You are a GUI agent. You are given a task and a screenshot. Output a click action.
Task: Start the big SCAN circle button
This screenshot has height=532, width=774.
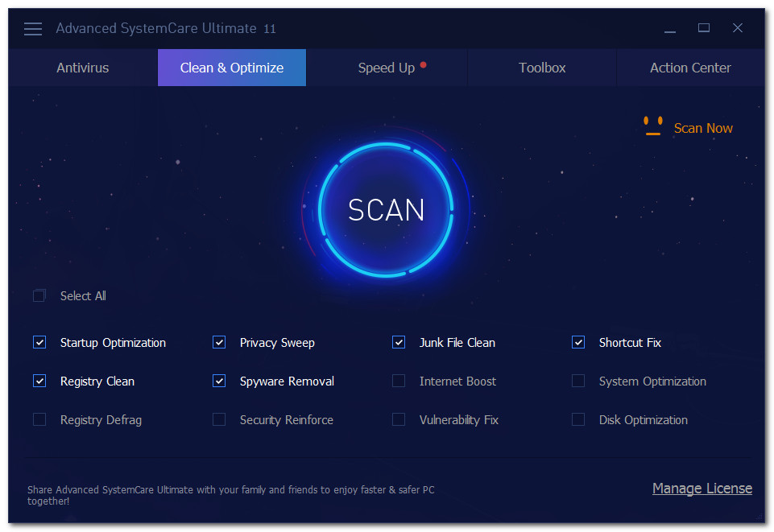[x=386, y=209]
